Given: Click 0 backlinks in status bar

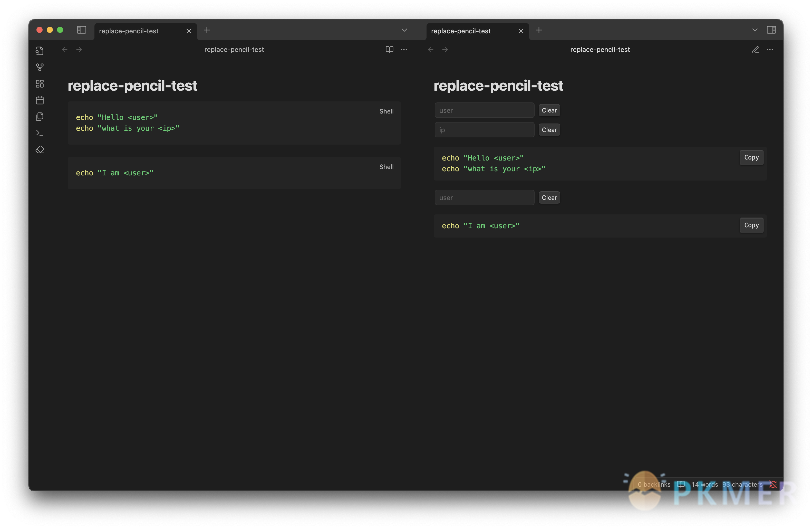Looking at the screenshot, I should click(x=654, y=484).
